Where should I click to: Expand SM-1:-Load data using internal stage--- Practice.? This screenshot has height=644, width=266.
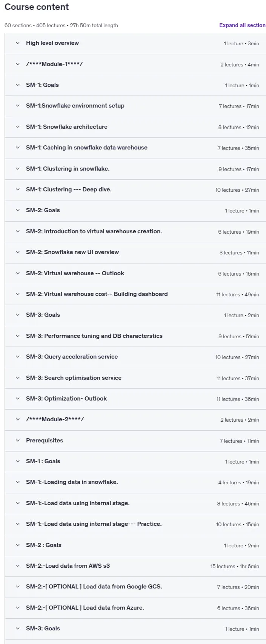tap(135, 524)
